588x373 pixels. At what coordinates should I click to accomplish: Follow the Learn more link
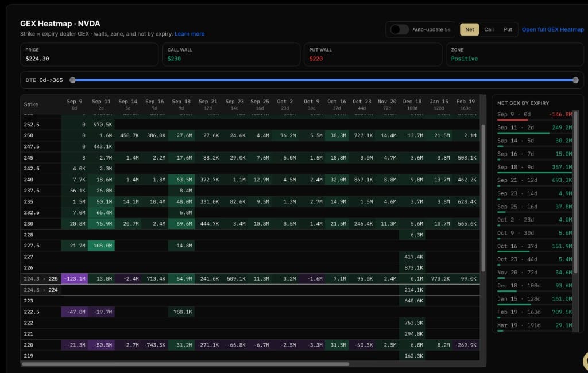click(x=189, y=34)
